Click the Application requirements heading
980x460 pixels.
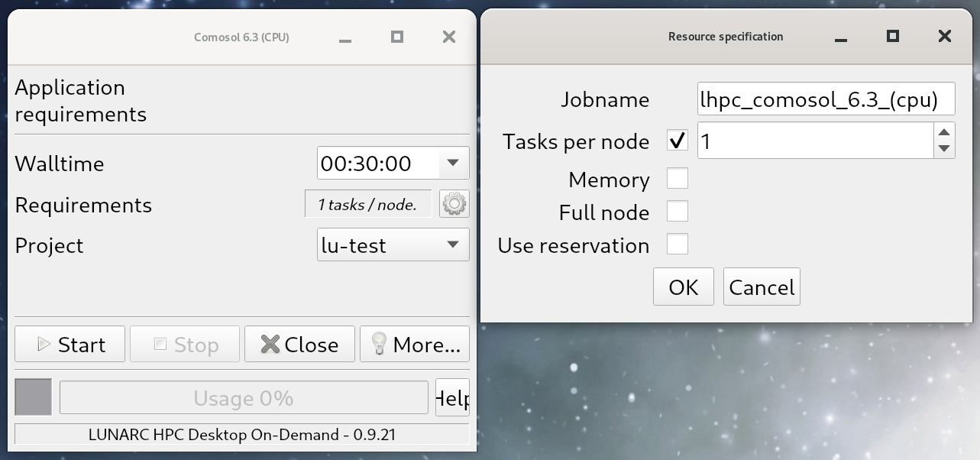pos(80,101)
